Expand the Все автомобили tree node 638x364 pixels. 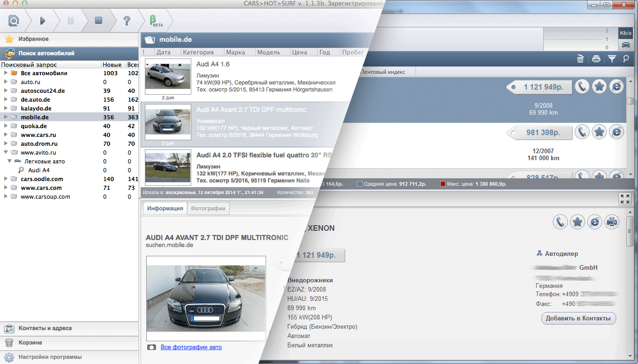coord(6,73)
